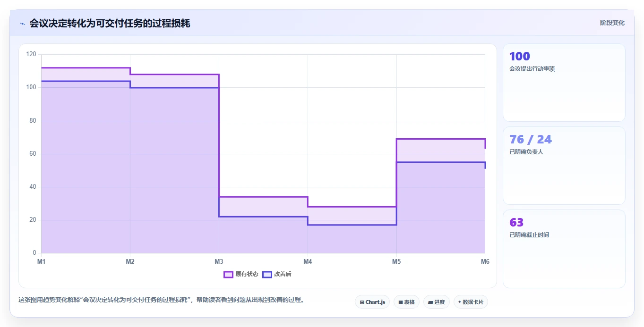Click the 100 y-axis label
Screen dimensions: 644x327
click(31, 87)
